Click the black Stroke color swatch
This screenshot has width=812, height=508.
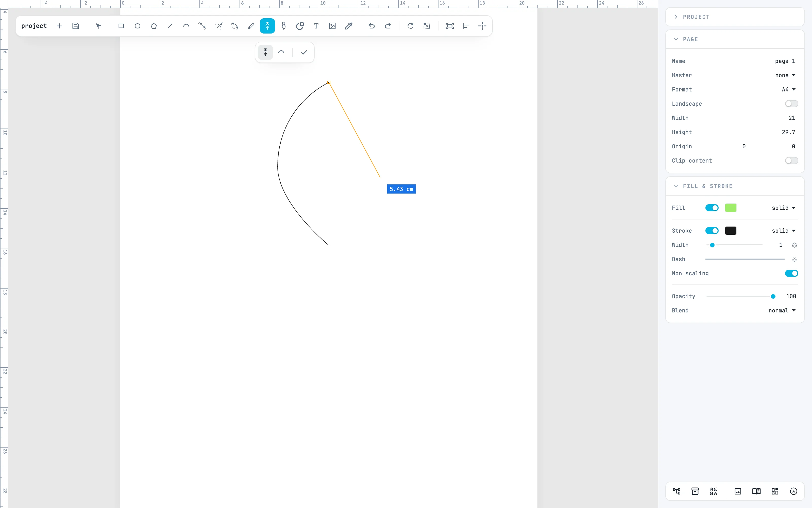click(x=731, y=231)
